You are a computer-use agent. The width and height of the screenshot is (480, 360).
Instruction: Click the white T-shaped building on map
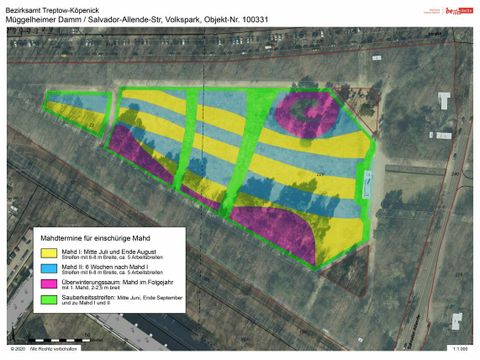pyautogui.click(x=444, y=101)
